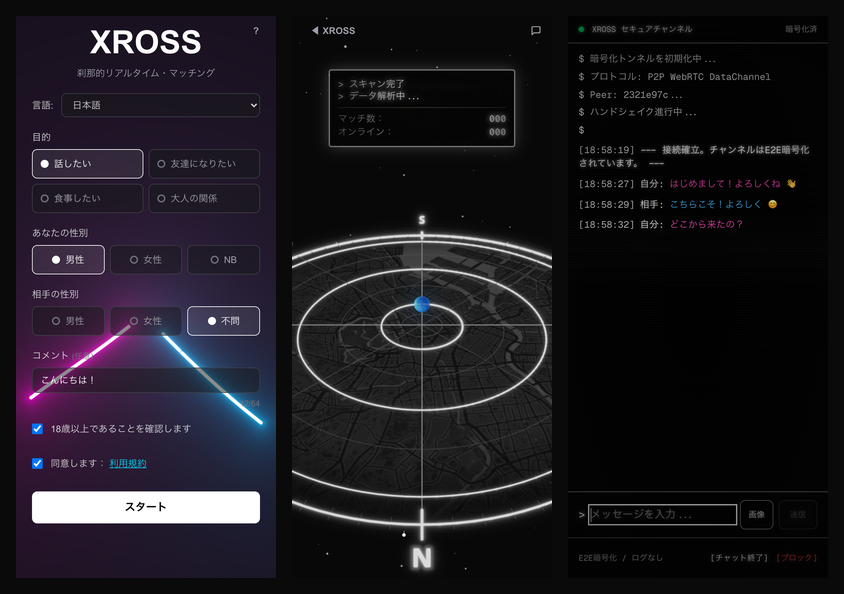
Task: Select the NB gender radio button
Action: click(223, 259)
